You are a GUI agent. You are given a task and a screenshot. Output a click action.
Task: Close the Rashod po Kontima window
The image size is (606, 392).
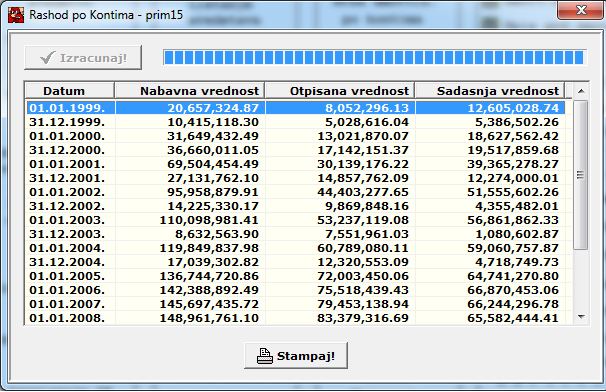click(x=580, y=10)
